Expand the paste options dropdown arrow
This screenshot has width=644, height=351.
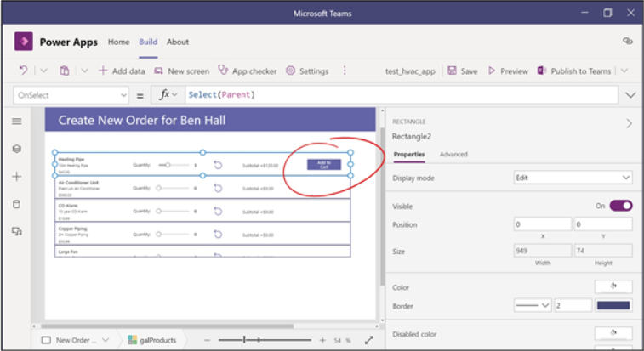point(84,71)
